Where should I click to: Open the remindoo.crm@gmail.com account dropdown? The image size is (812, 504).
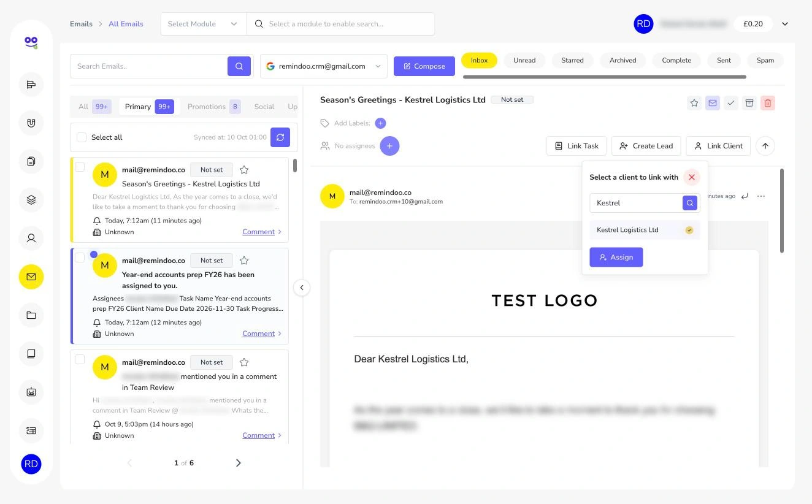point(324,66)
